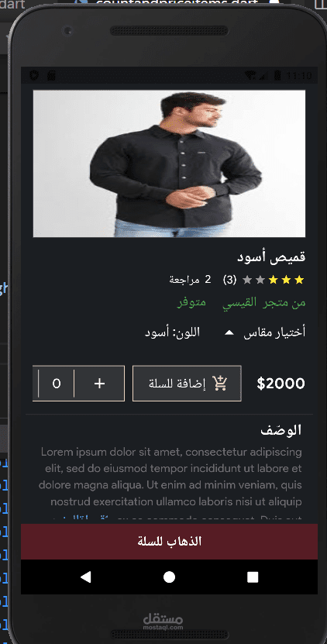Click the إضافة للسلة add-to-cart button
The width and height of the screenshot is (327, 644).
click(x=187, y=383)
